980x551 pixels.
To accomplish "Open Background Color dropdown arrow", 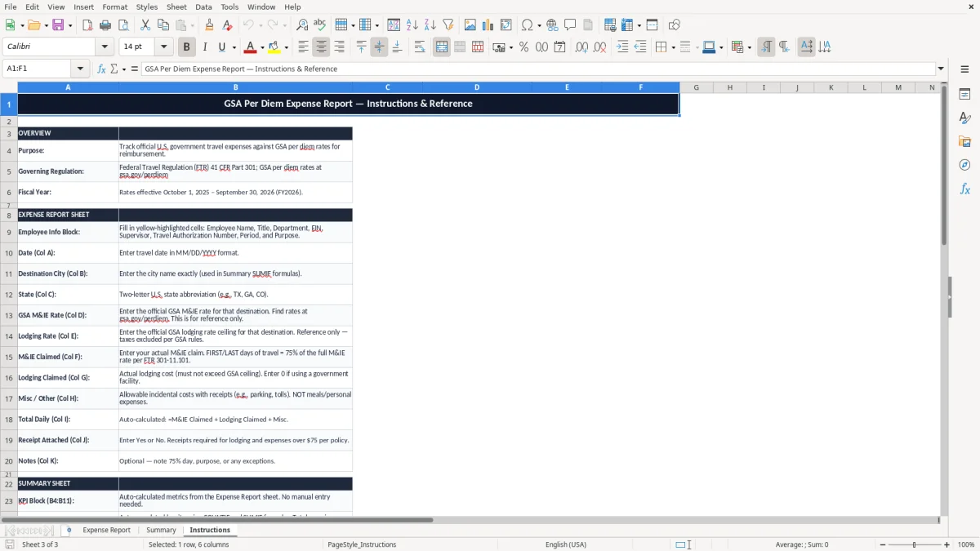I will tap(287, 47).
